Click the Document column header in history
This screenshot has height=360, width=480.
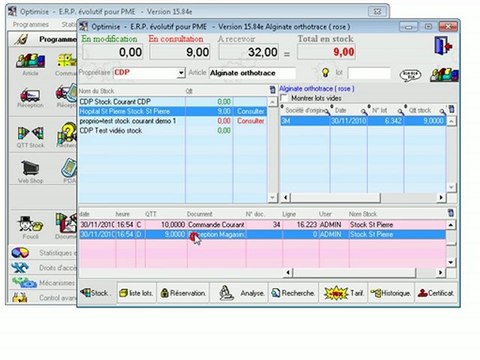(x=199, y=214)
